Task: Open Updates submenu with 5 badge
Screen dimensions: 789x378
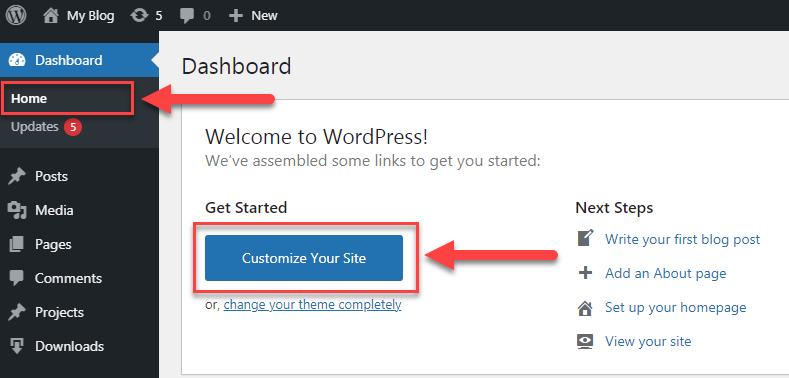Action: tap(46, 127)
